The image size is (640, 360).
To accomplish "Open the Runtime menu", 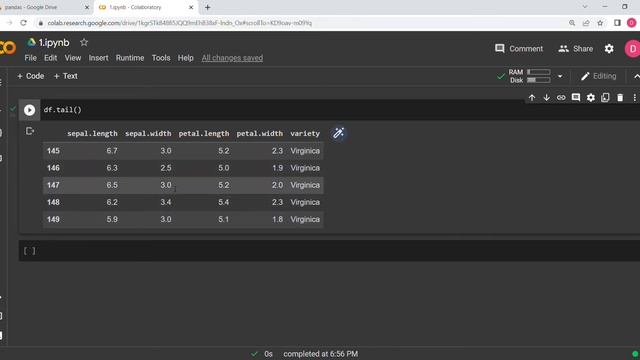I will pos(130,58).
